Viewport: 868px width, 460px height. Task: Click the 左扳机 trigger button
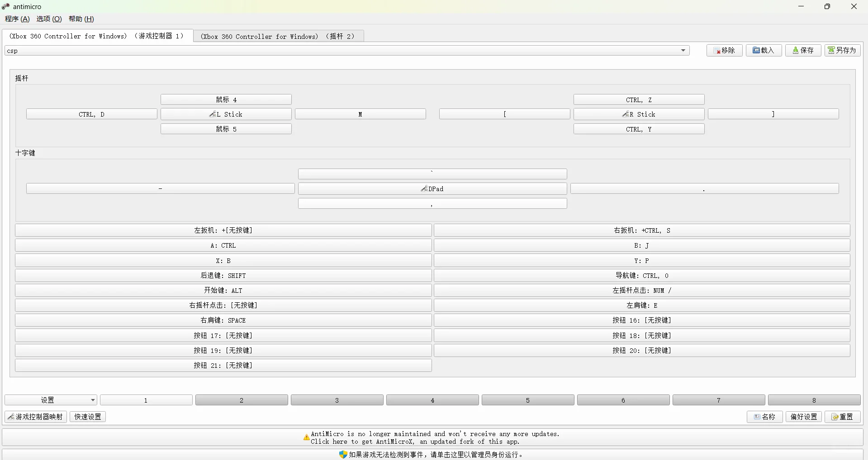(x=223, y=230)
